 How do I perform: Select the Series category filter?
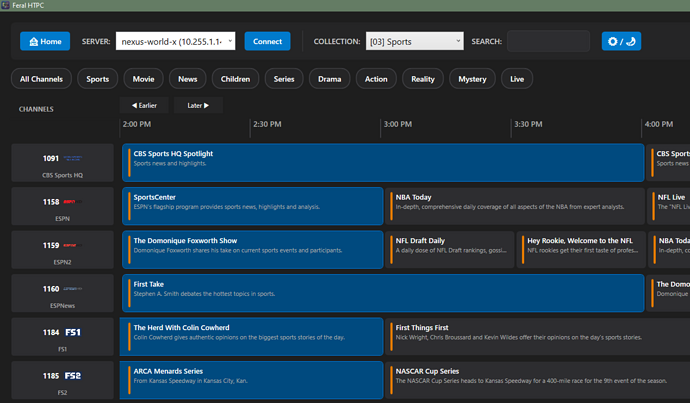pos(284,79)
